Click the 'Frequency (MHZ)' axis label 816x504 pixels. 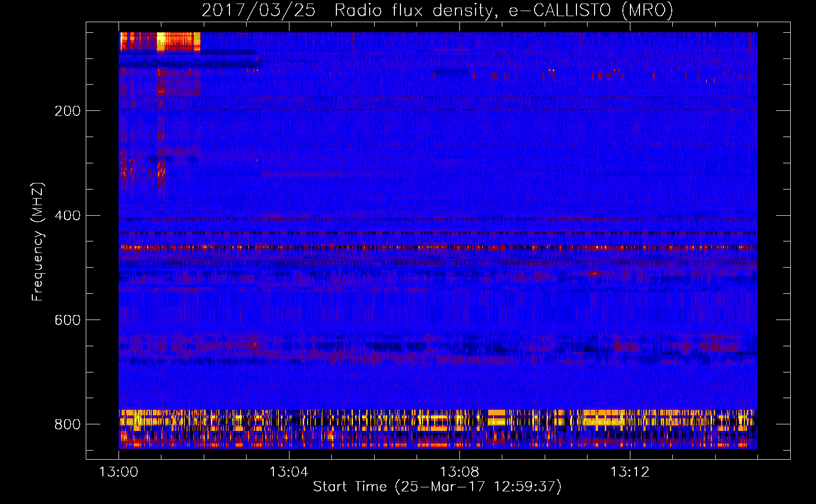point(38,241)
